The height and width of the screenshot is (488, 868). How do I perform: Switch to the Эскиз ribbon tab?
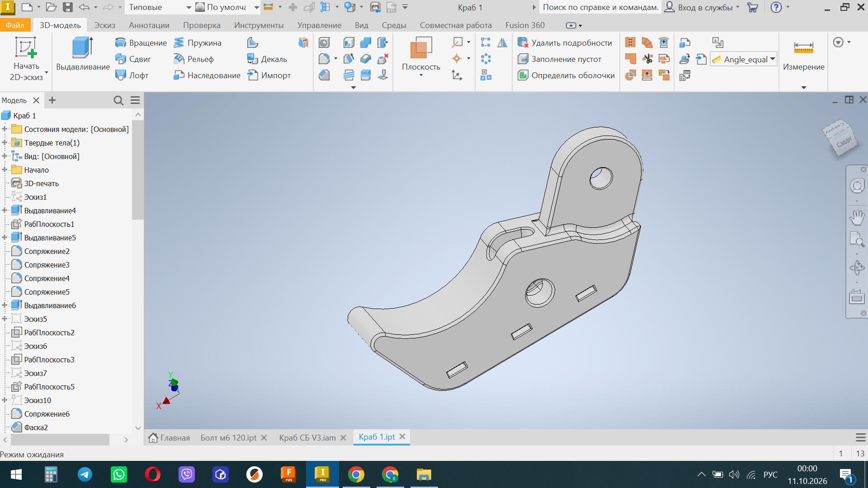(x=105, y=25)
